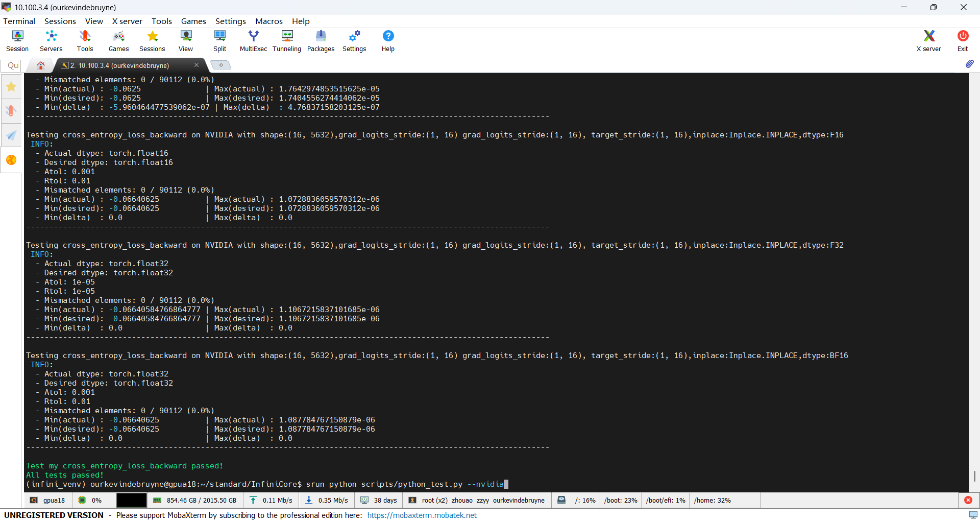The image size is (980, 521).
Task: Activate the Split terminal icon
Action: [220, 41]
